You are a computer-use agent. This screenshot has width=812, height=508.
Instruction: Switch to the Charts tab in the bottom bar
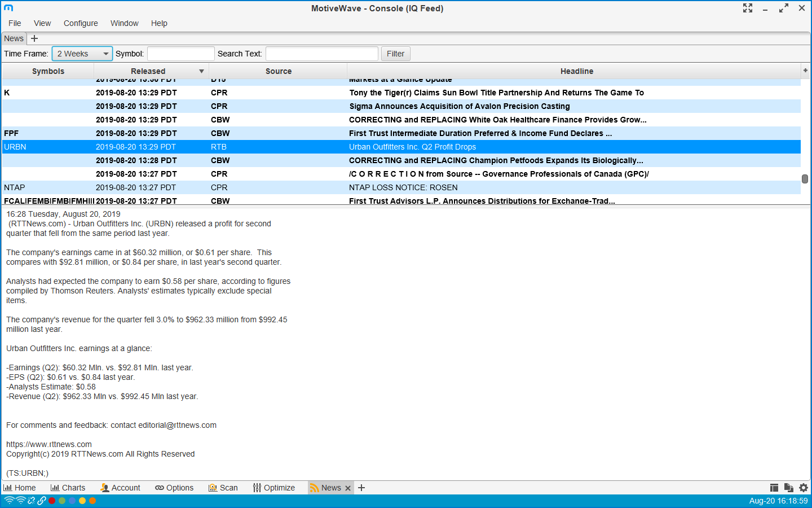coord(68,488)
